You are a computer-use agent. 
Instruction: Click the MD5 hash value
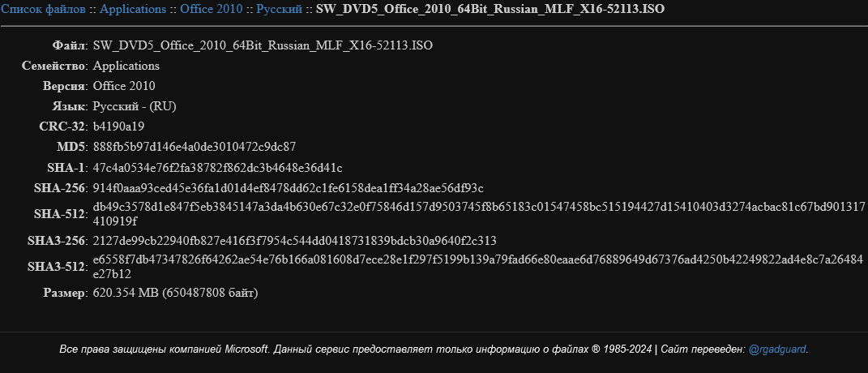pyautogui.click(x=195, y=147)
